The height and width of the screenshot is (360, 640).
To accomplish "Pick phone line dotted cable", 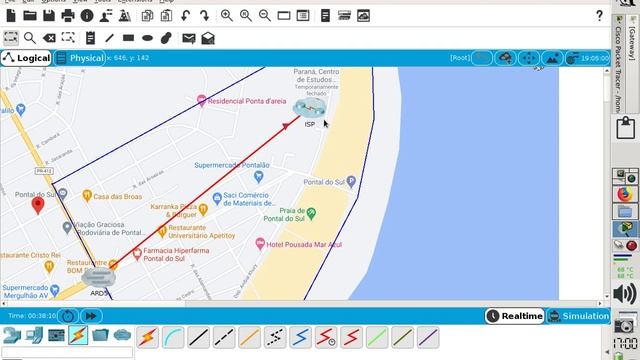I will 275,338.
